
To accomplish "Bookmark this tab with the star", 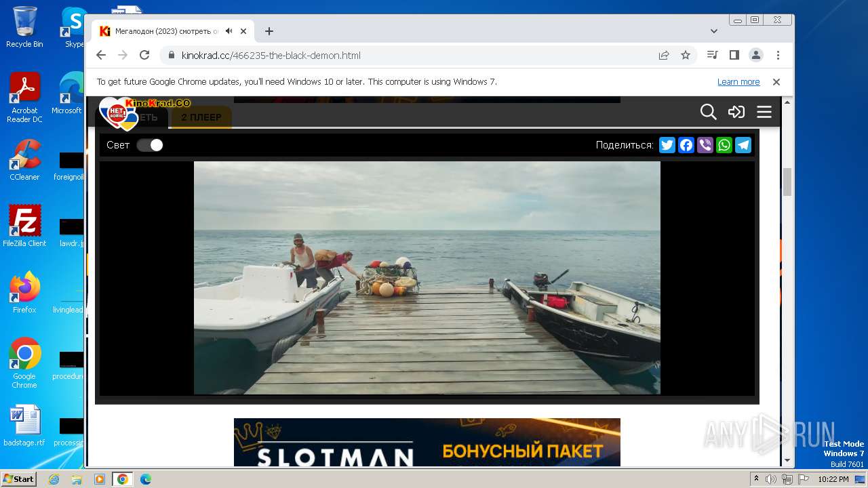I will coord(686,55).
